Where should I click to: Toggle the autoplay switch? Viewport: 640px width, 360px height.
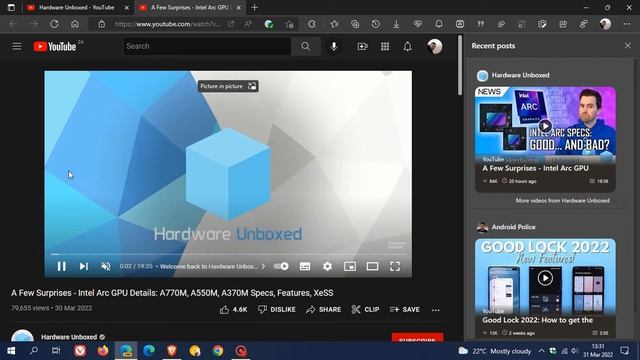pyautogui.click(x=281, y=267)
